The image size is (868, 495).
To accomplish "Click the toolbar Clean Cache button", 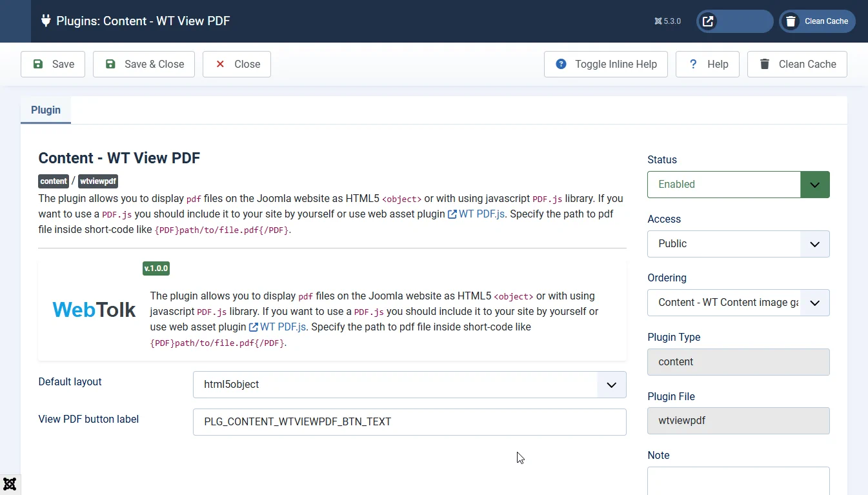I will point(797,64).
